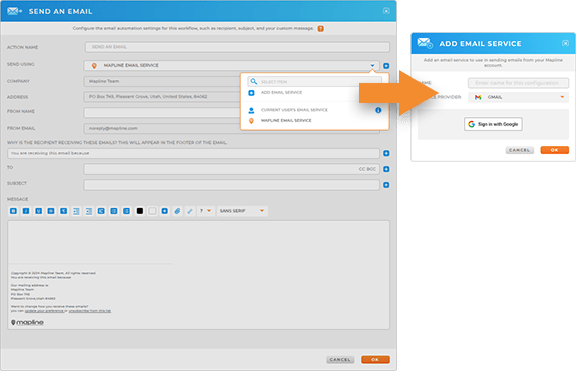Screen dimensions: 576x371
Task: Click the Action Name input field
Action: (237, 47)
